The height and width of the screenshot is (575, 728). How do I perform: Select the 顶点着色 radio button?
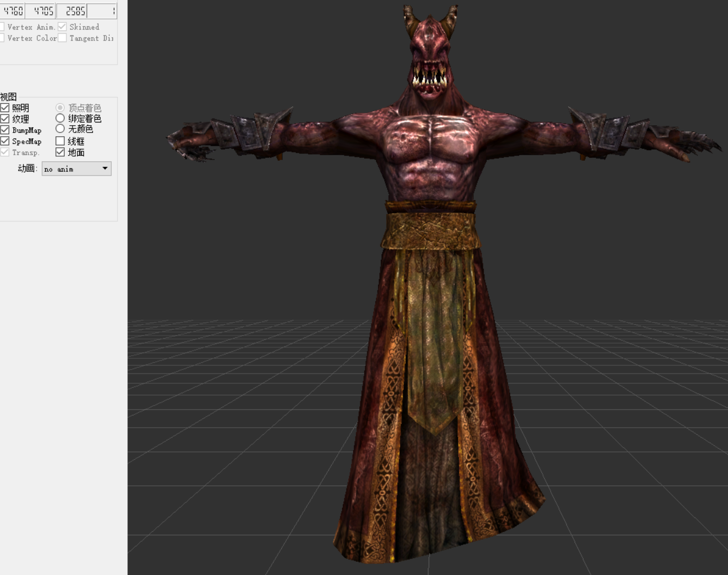[x=60, y=107]
